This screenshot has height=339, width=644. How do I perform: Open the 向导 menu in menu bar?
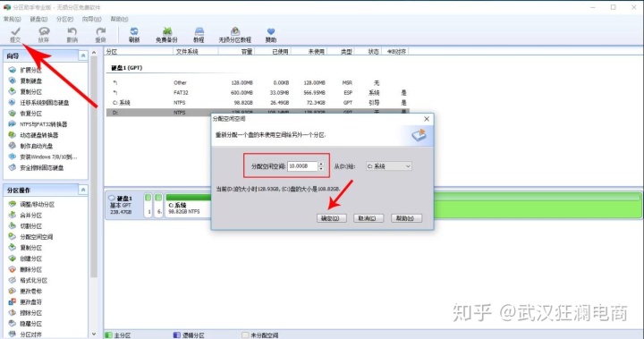click(91, 19)
